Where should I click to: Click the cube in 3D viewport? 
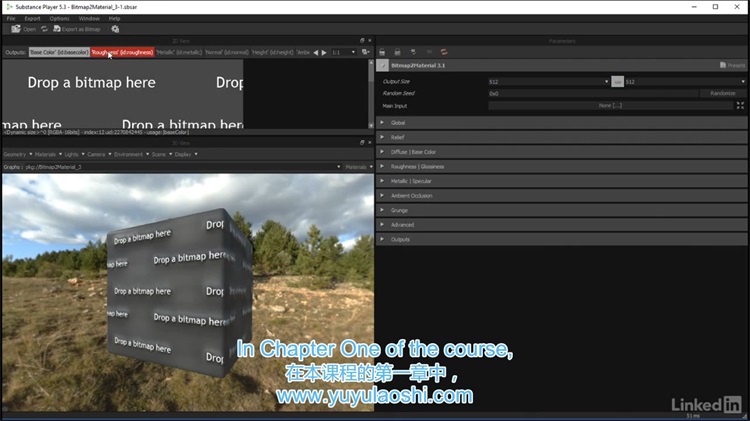pyautogui.click(x=179, y=292)
